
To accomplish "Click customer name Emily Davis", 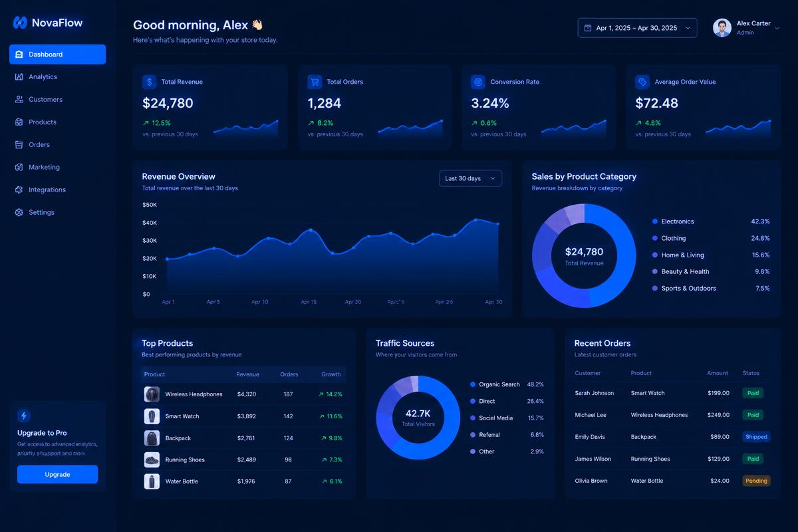I will pos(590,437).
